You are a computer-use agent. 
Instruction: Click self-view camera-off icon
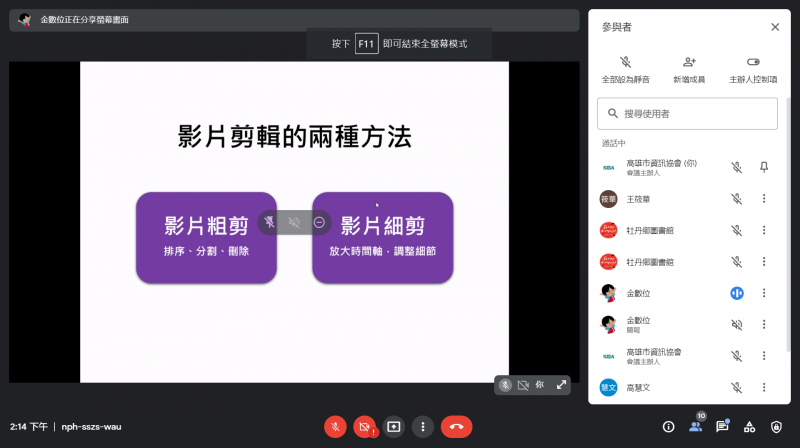[x=523, y=385]
